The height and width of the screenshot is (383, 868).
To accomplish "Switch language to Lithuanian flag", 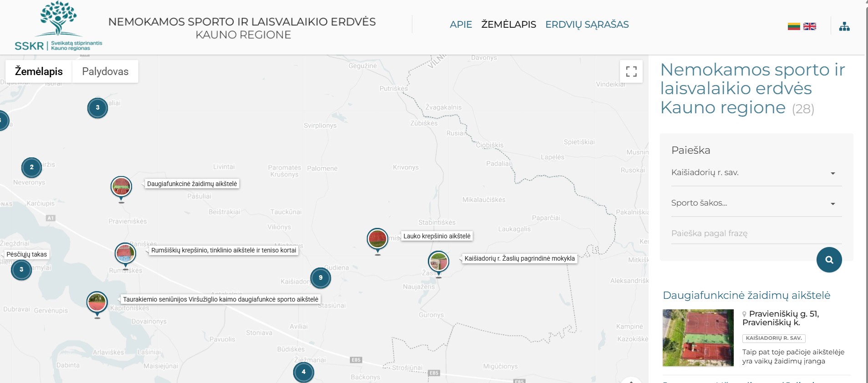I will [793, 26].
